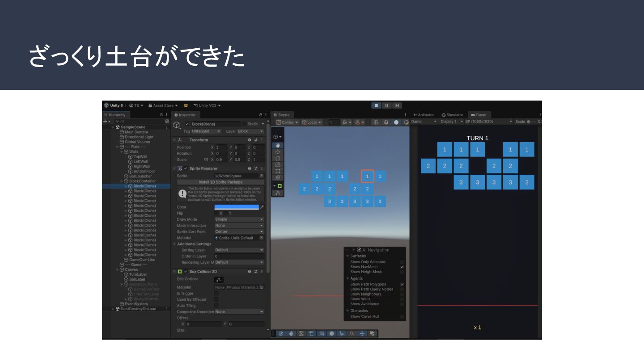The width and height of the screenshot is (644, 362).
Task: Click the magnifier icon in bottom Scene toolbar
Action: coord(352,333)
